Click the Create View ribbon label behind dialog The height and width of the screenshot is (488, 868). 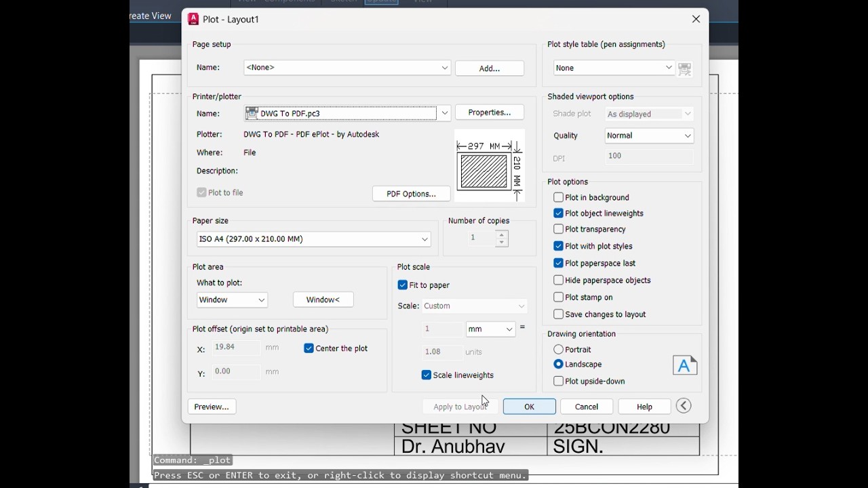(151, 16)
